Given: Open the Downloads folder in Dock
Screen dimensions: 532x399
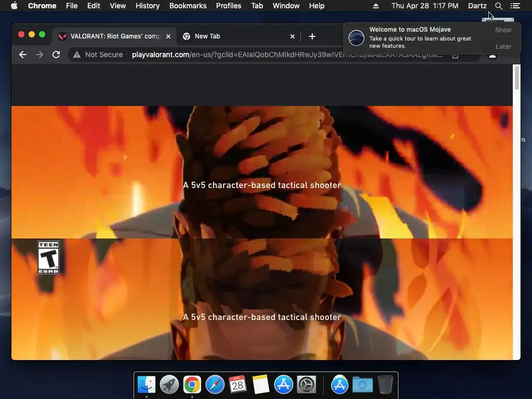Looking at the screenshot, I should click(362, 385).
